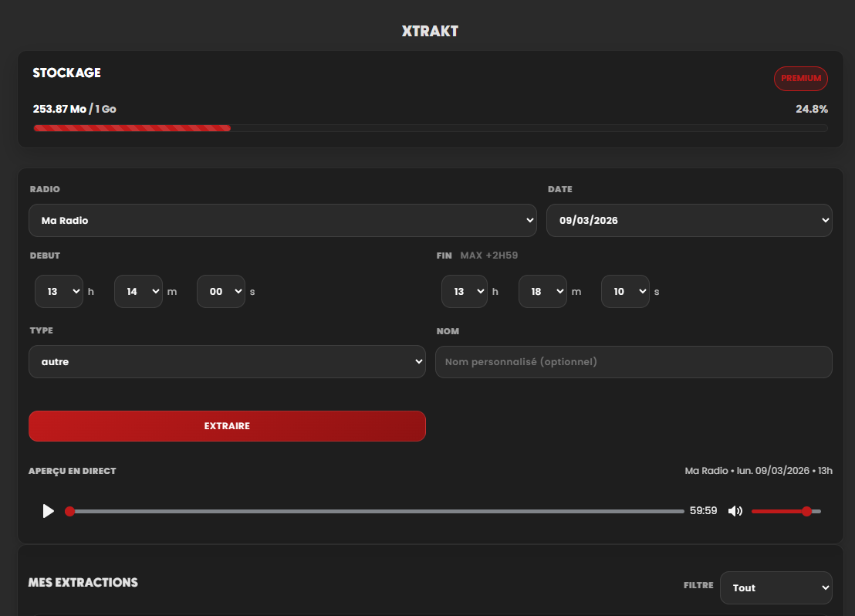Click the Premium badge
Viewport: 855px width, 616px height.
point(800,79)
